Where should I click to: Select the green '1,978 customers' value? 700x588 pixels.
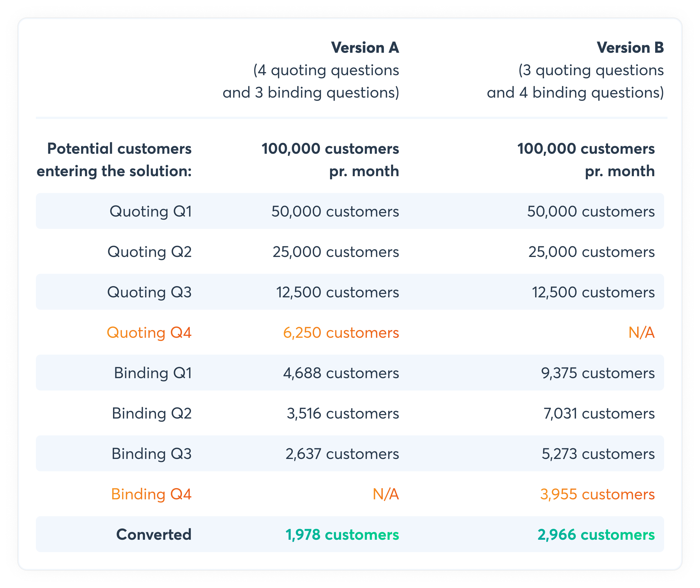[342, 534]
